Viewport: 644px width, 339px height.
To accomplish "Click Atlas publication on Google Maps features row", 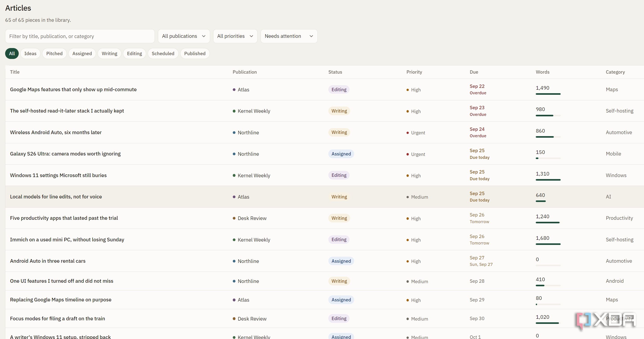I will (x=241, y=90).
